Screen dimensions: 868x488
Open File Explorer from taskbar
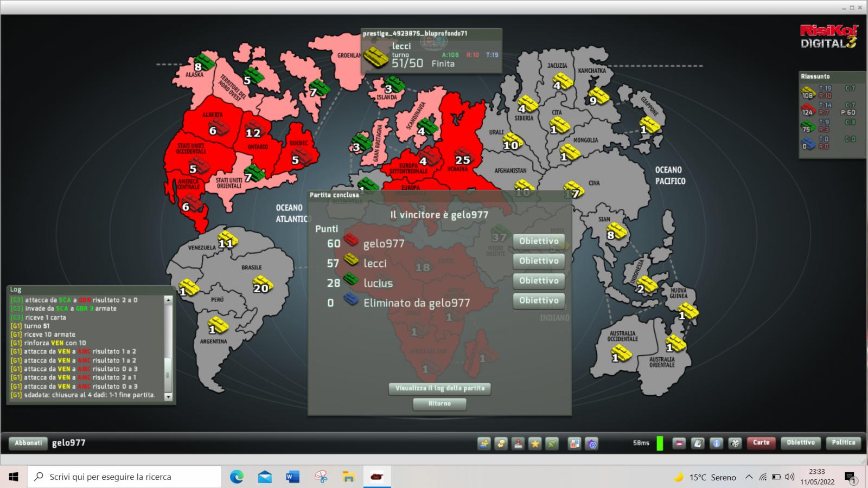pyautogui.click(x=349, y=477)
